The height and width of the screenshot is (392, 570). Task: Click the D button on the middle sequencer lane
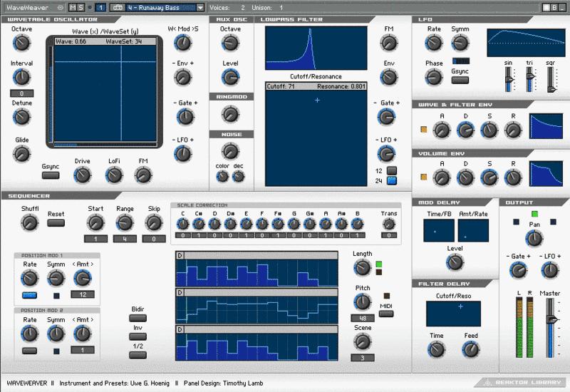[180, 293]
